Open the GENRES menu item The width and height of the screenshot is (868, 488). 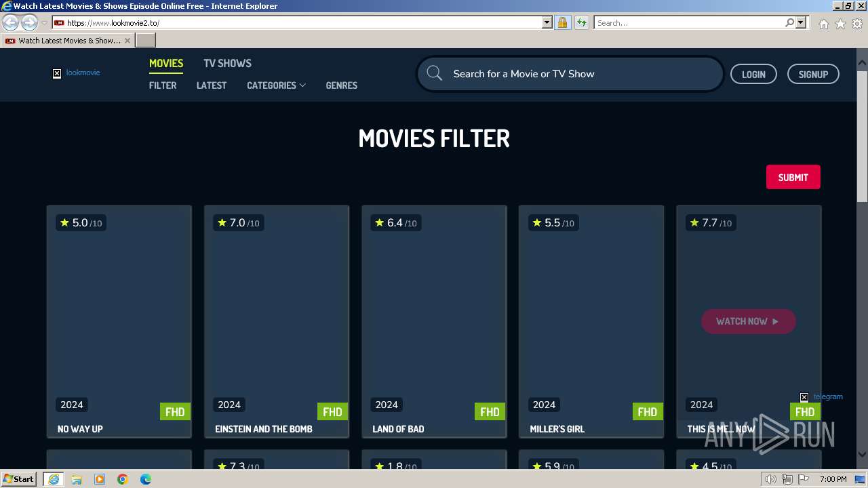(x=341, y=85)
